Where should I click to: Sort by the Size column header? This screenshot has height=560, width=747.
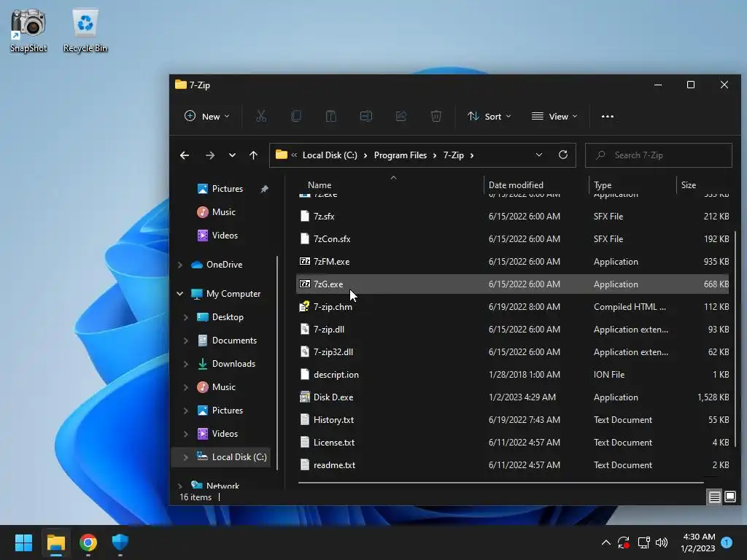pos(689,184)
